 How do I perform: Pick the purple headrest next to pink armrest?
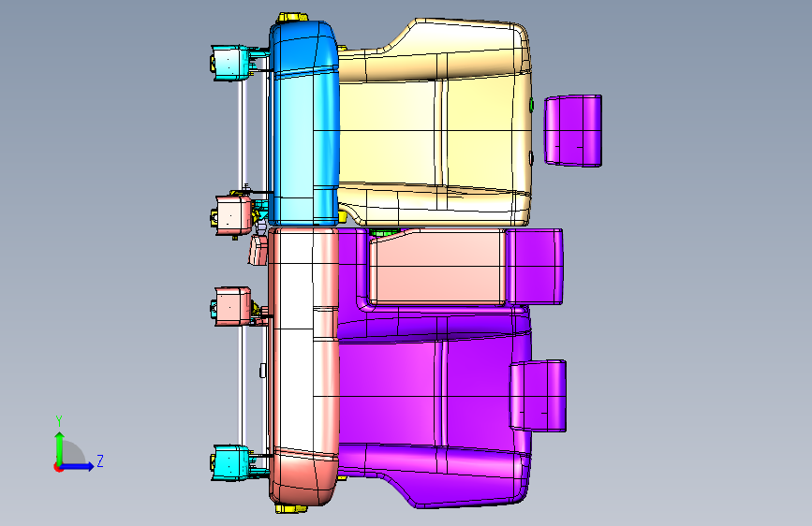point(534,267)
